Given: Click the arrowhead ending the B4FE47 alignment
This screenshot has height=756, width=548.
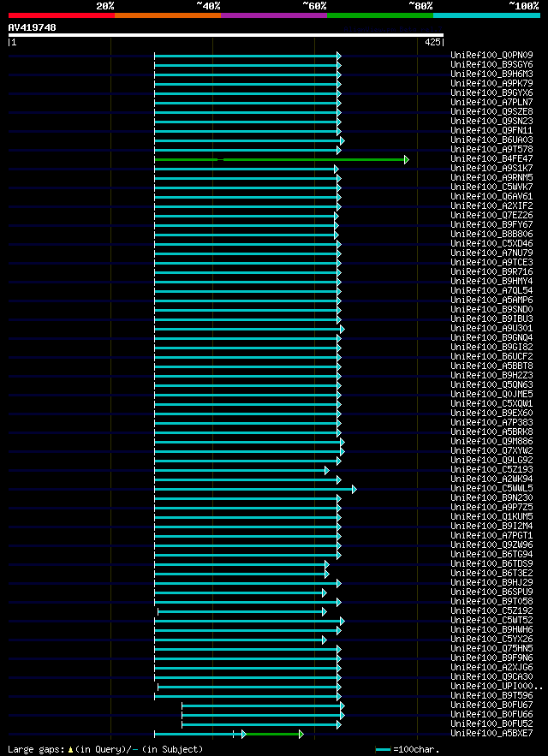Looking at the screenshot, I should tap(407, 159).
